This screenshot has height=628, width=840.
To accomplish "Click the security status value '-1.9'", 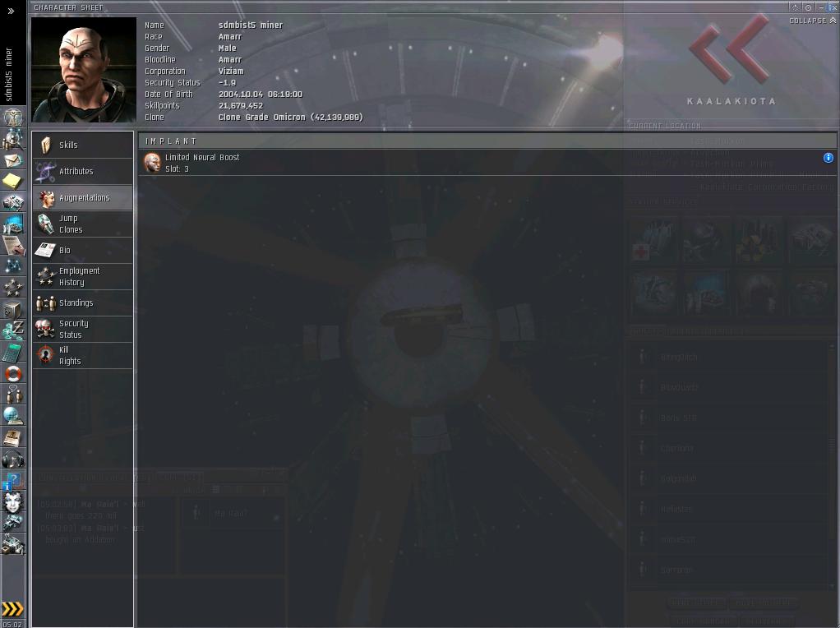I will (227, 82).
